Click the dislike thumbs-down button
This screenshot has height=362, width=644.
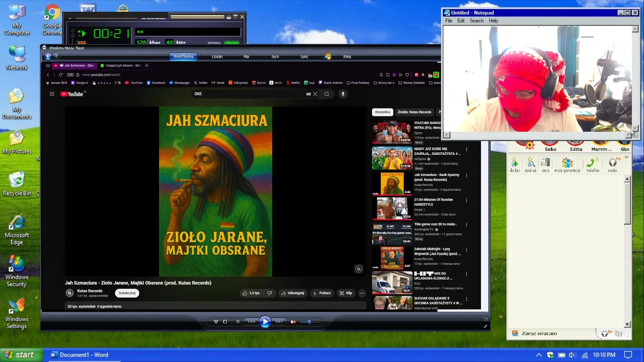click(269, 293)
